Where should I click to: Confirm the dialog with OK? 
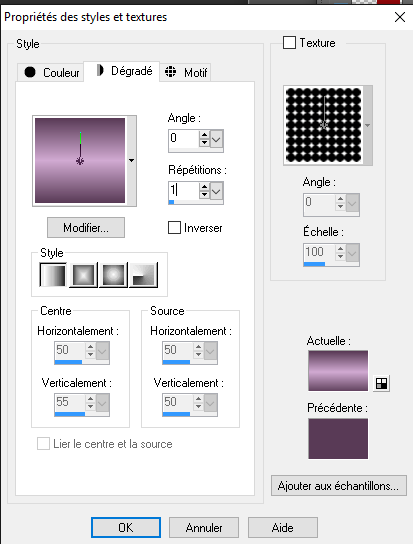(126, 527)
